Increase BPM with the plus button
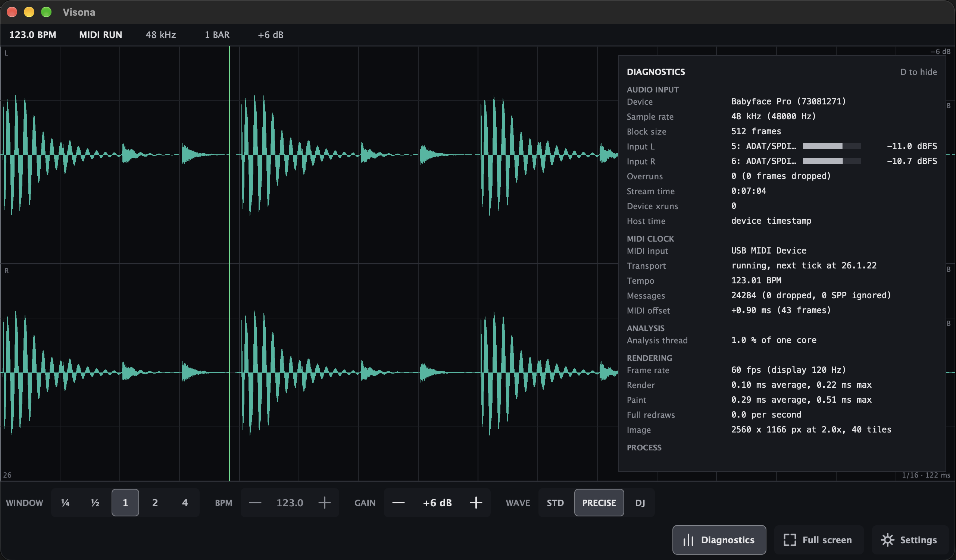The height and width of the screenshot is (560, 956). [x=324, y=503]
